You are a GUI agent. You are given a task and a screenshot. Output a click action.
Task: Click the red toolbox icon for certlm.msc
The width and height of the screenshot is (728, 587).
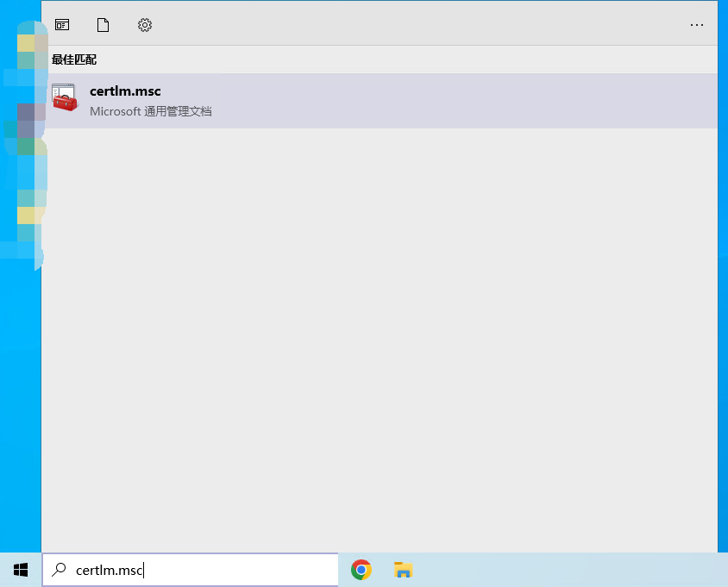pos(65,98)
